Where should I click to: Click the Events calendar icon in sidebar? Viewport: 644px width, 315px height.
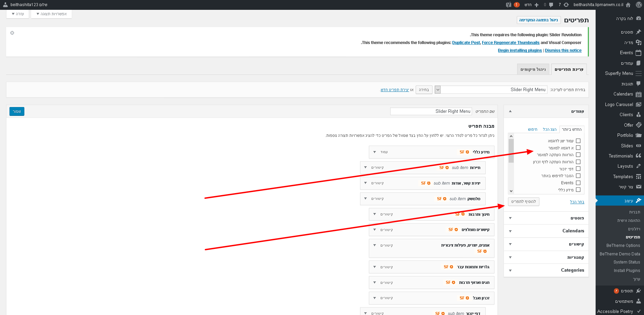pos(638,53)
